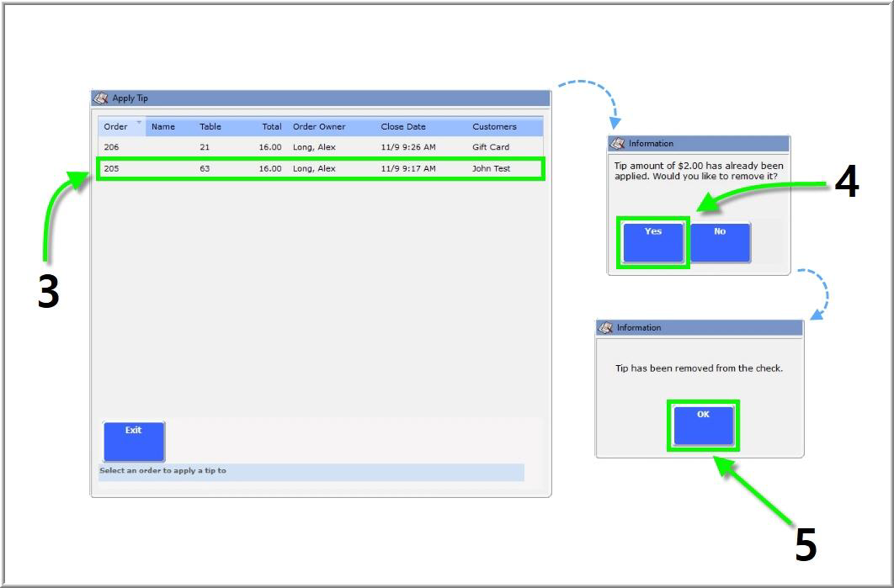Sort orders by the Table column header
Image resolution: width=894 pixels, height=588 pixels.
[210, 127]
